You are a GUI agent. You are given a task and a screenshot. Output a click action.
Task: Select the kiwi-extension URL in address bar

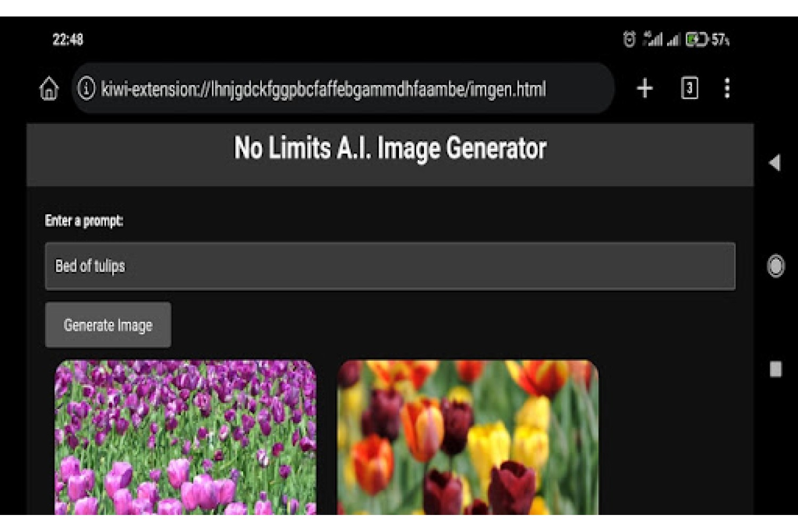323,89
